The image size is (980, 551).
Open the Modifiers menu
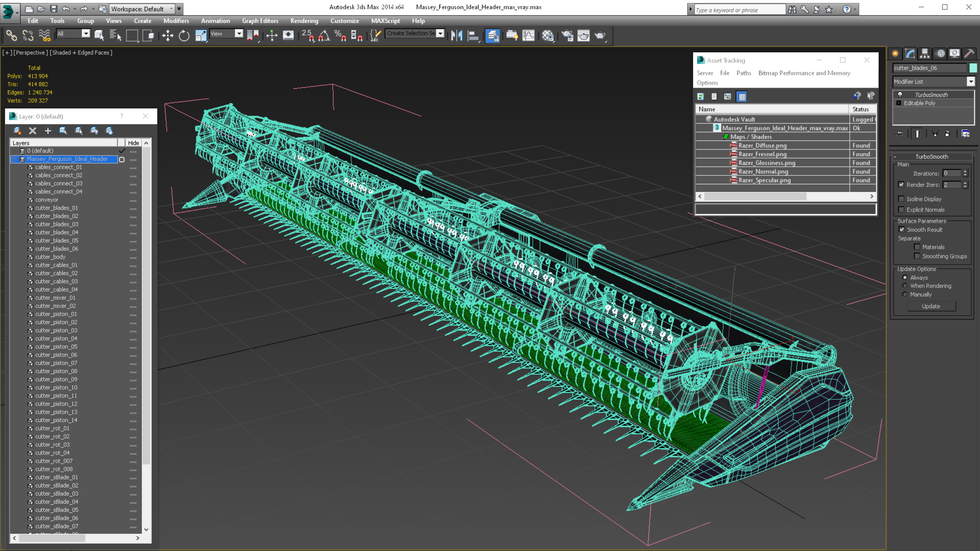coord(176,21)
